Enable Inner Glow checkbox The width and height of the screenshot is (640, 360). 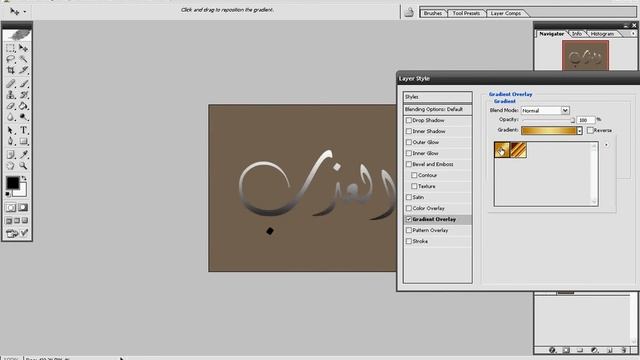(409, 153)
